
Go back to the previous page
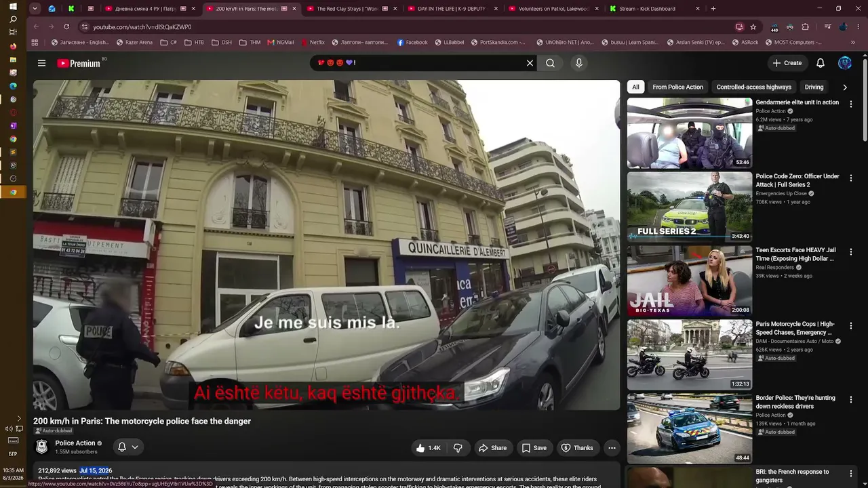tap(36, 26)
